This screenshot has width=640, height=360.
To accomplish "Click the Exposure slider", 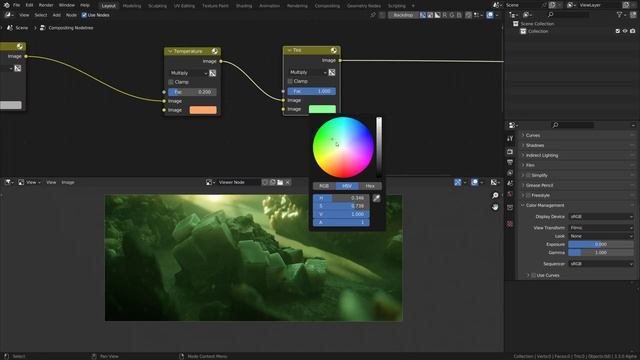I will coord(601,244).
